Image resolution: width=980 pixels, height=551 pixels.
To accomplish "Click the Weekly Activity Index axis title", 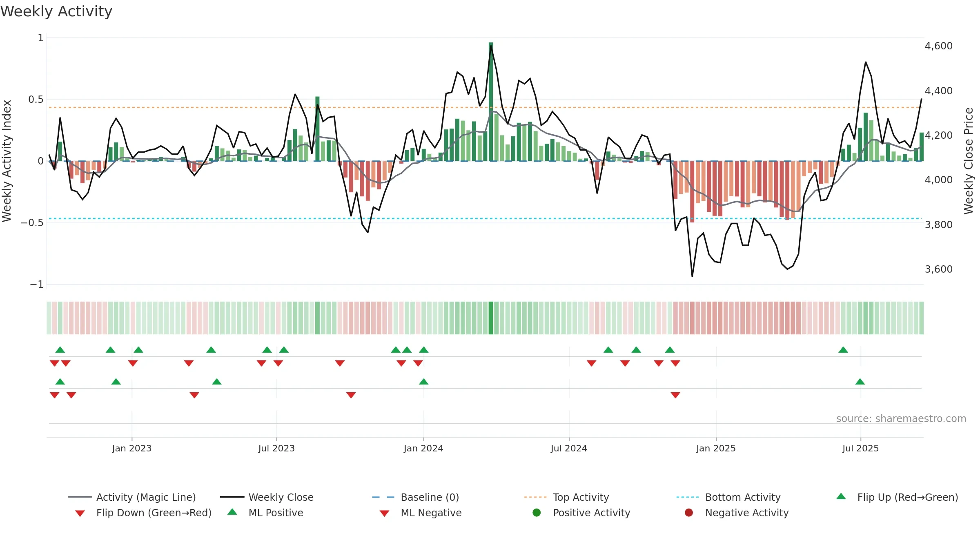I will coord(7,161).
